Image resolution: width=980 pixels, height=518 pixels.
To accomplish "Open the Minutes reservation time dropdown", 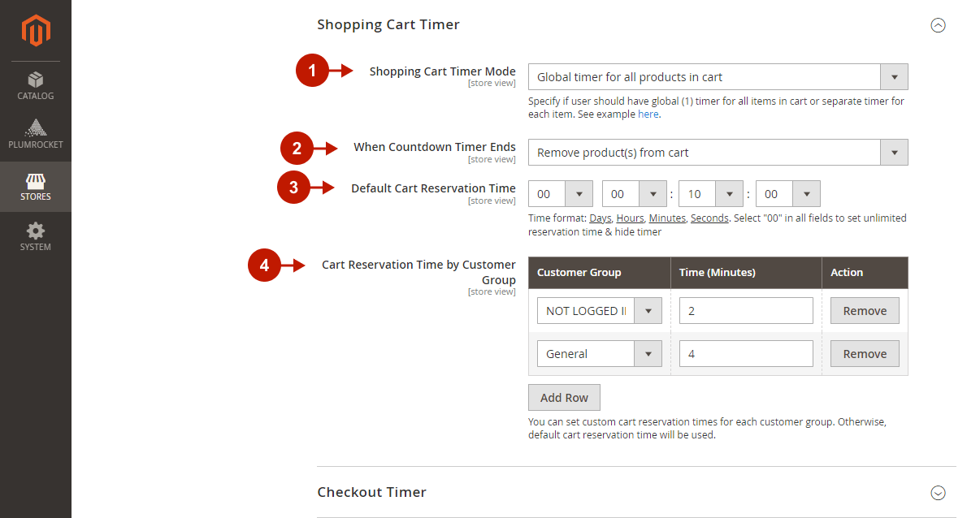I will tap(711, 194).
